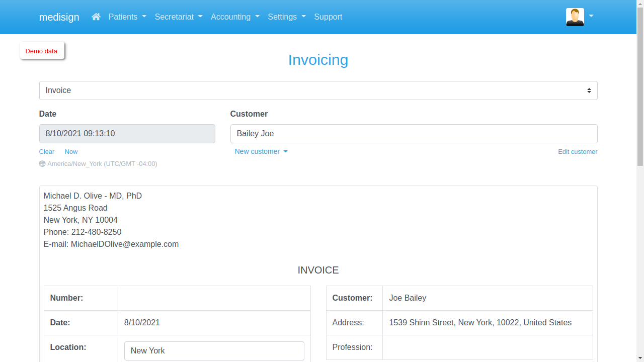The height and width of the screenshot is (362, 644).
Task: Clear the date using the Clear link
Action: tap(46, 151)
